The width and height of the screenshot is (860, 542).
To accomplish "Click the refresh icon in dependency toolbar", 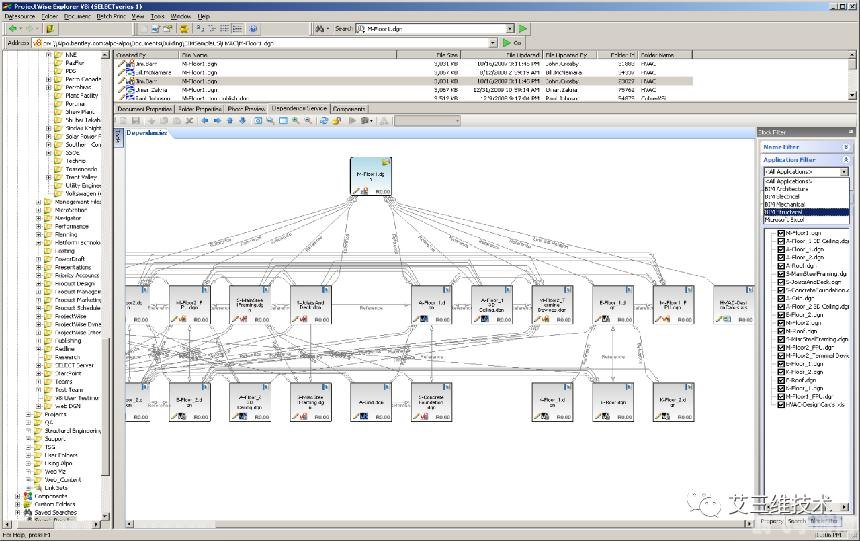I will tap(324, 121).
